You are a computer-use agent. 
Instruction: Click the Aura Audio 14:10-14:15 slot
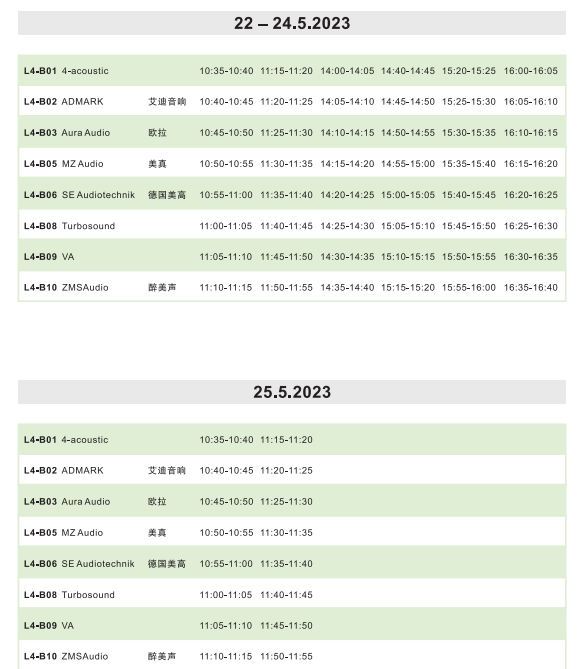tap(347, 133)
